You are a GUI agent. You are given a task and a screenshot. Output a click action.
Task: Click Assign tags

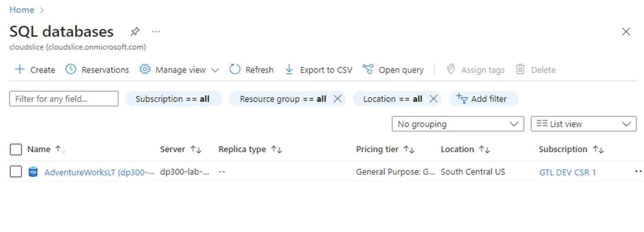coord(475,70)
